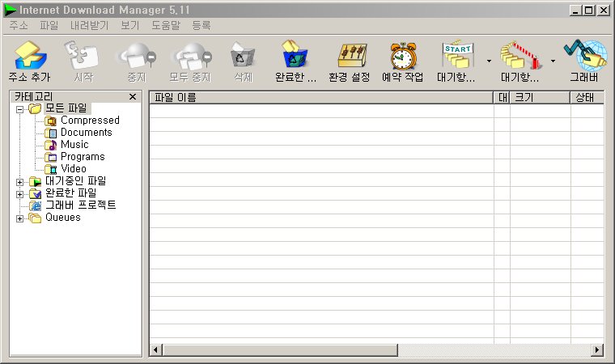
Task: Open the 주소 menu
Action: click(x=19, y=26)
